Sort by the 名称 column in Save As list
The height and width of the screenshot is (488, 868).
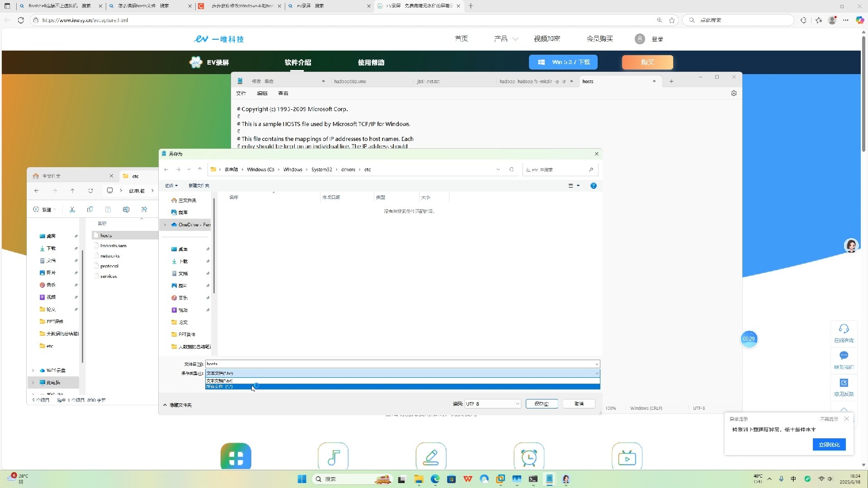pyautogui.click(x=234, y=197)
